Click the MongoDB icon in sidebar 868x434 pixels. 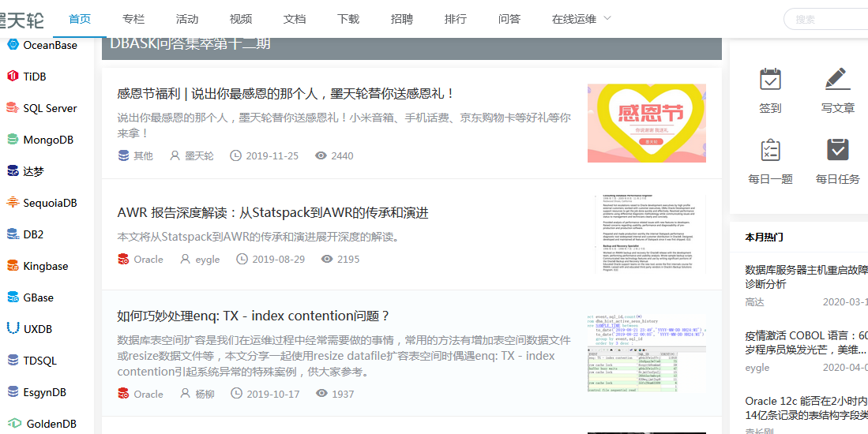[13, 140]
